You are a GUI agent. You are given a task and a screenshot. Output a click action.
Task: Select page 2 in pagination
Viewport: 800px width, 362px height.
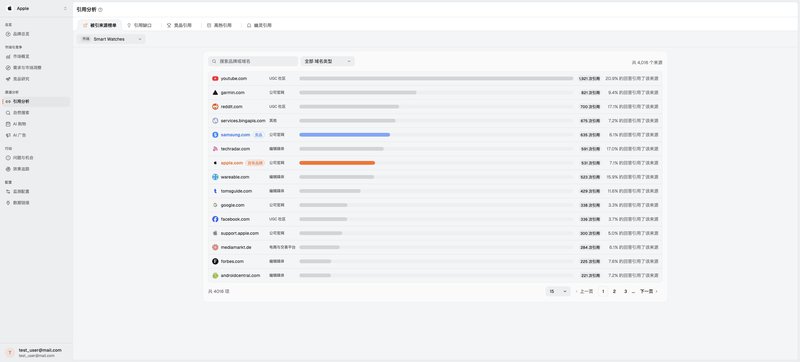(614, 292)
